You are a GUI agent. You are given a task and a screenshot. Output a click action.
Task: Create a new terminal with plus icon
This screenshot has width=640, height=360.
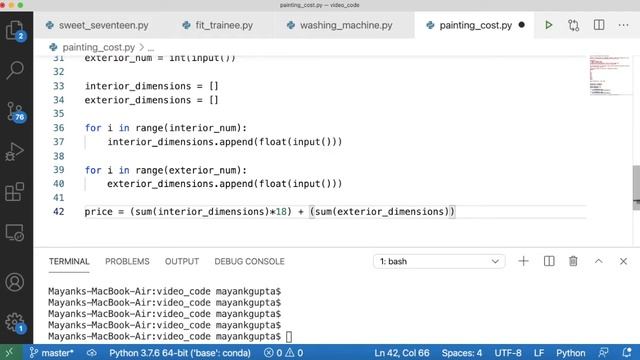point(523,261)
